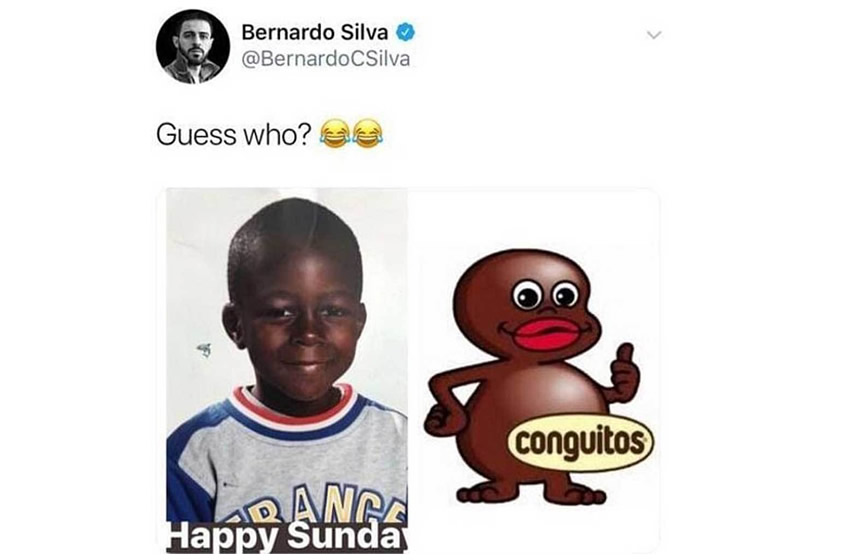Visit the @BernardoCSilva handle link
The height and width of the screenshot is (560, 850).
pyautogui.click(x=325, y=59)
